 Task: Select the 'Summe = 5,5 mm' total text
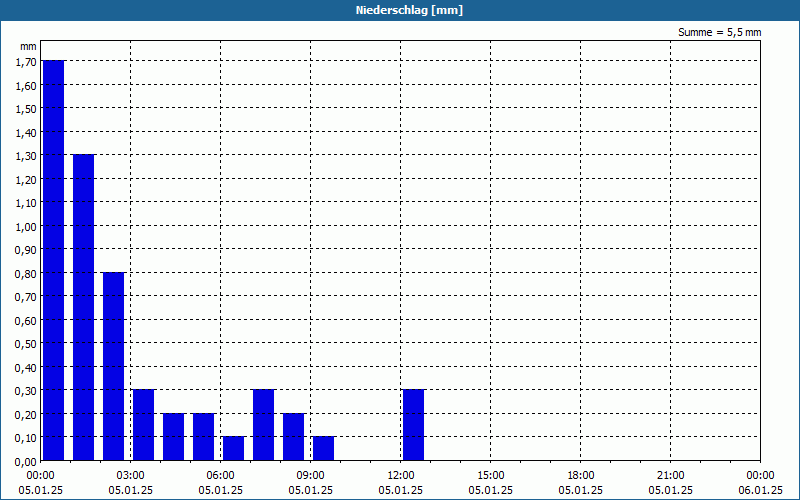click(719, 32)
